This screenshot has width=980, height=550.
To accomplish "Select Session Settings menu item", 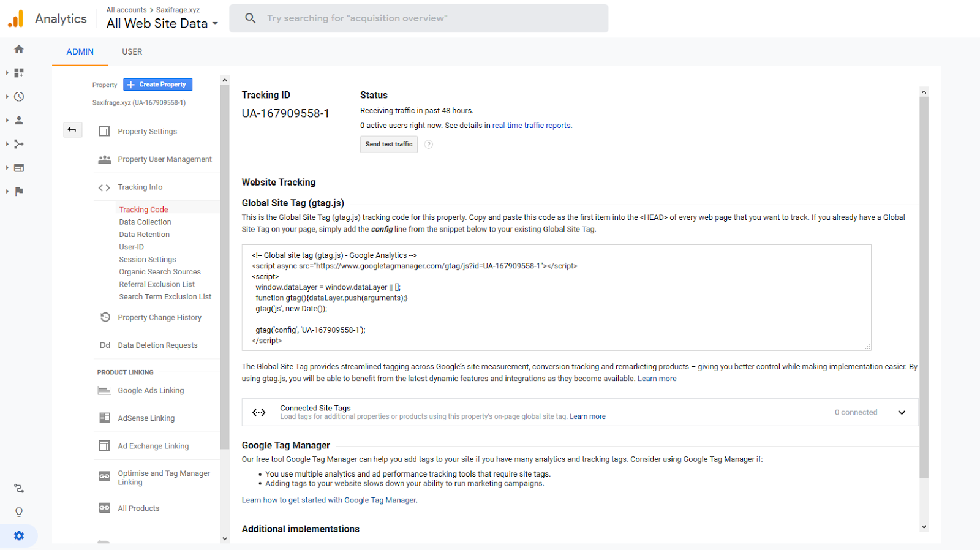I will 148,260.
